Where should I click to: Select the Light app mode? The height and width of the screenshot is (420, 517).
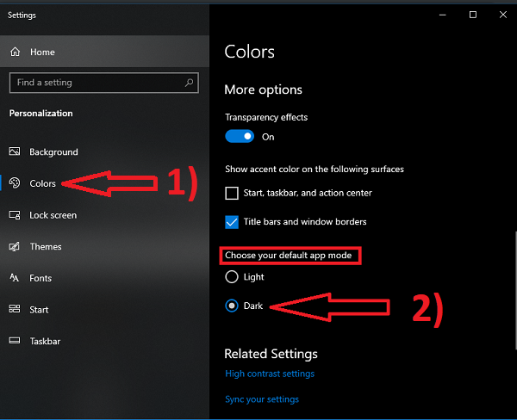click(232, 277)
